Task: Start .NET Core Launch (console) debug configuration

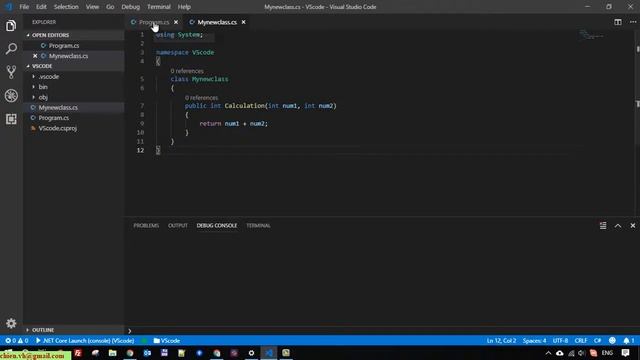Action: (85, 340)
